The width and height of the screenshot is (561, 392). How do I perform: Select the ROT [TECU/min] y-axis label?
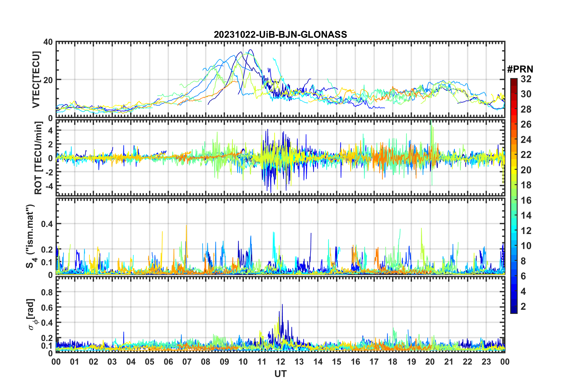tap(38, 158)
